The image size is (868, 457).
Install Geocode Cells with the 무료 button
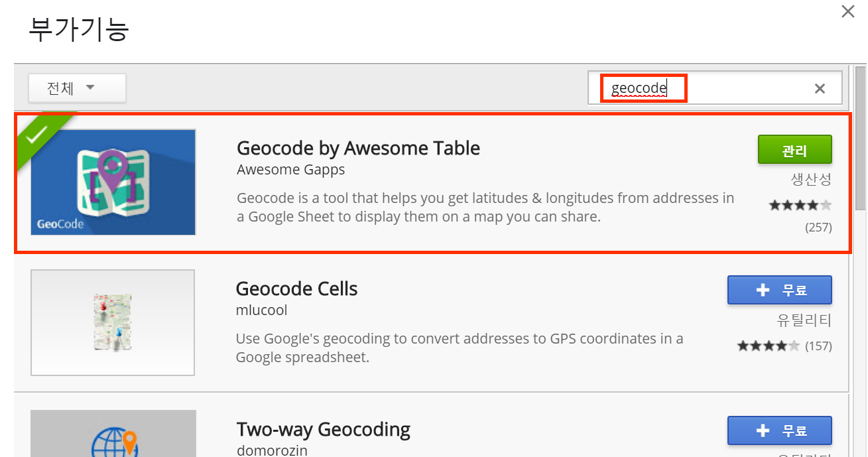780,291
